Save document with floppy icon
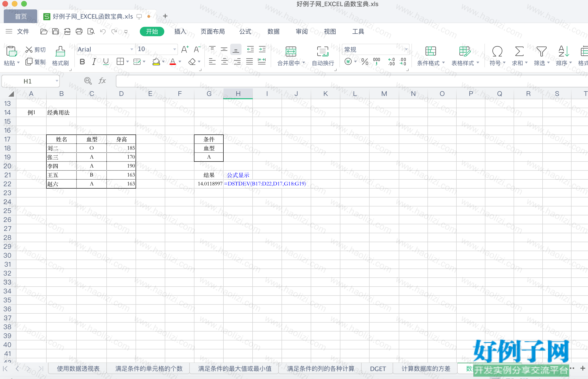 click(56, 31)
